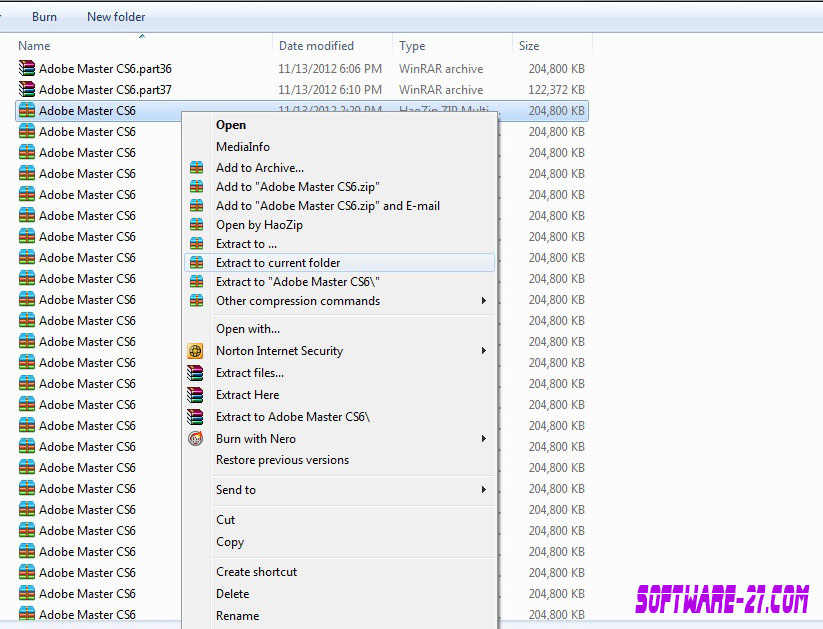Screen dimensions: 823x629
Task: Select Copy in the context menu
Action: pos(230,542)
